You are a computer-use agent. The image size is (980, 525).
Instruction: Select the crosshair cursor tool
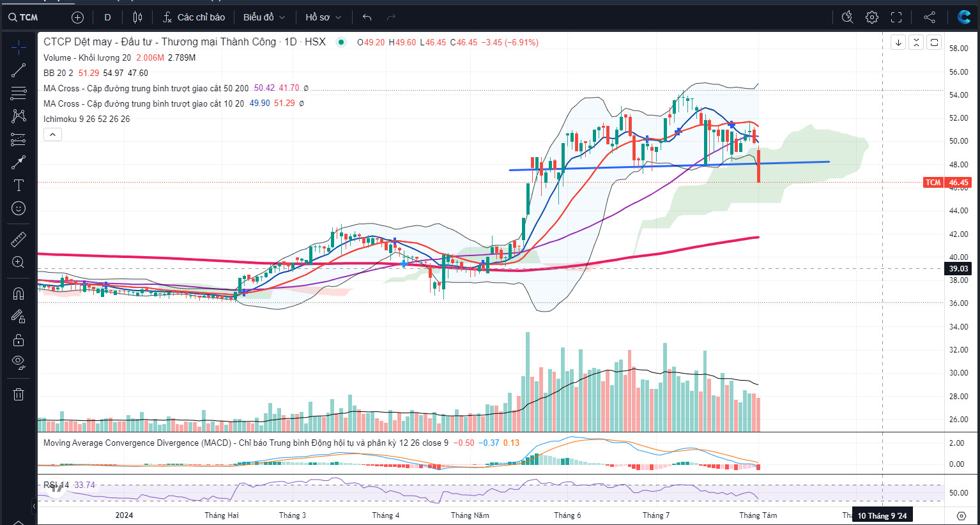click(x=19, y=47)
